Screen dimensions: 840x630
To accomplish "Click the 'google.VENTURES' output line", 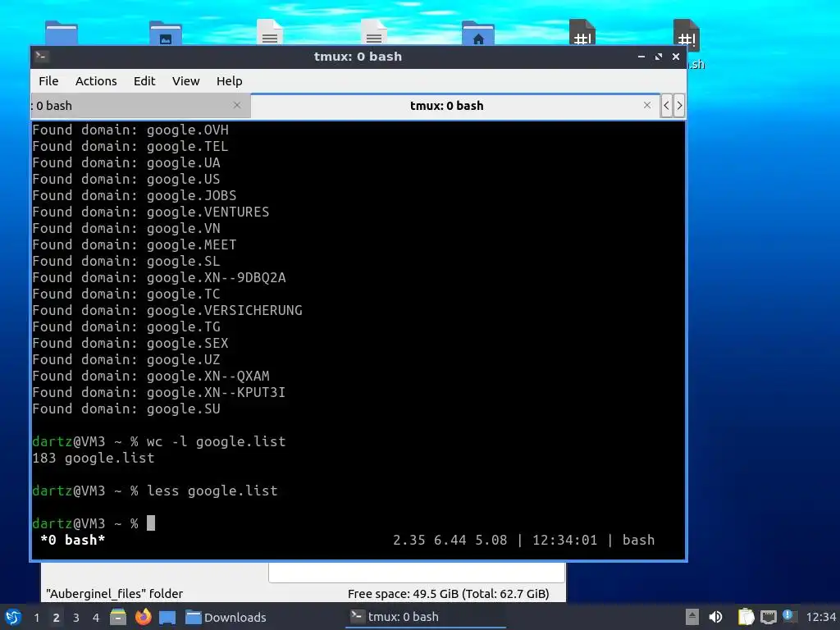I will coord(151,212).
